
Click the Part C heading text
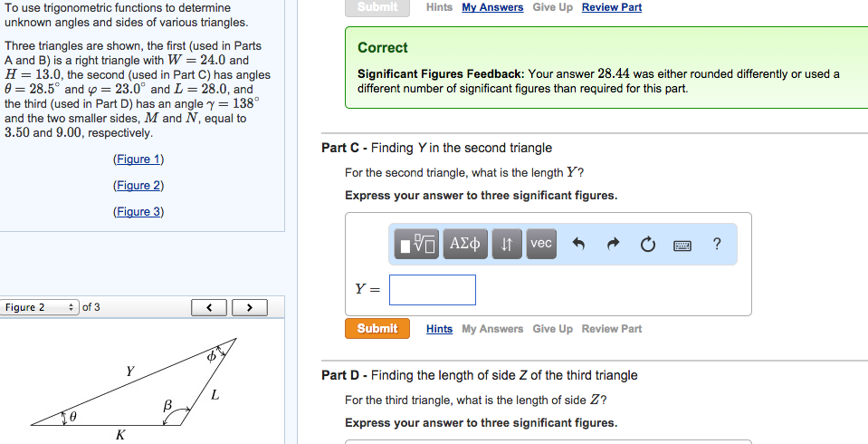[437, 148]
